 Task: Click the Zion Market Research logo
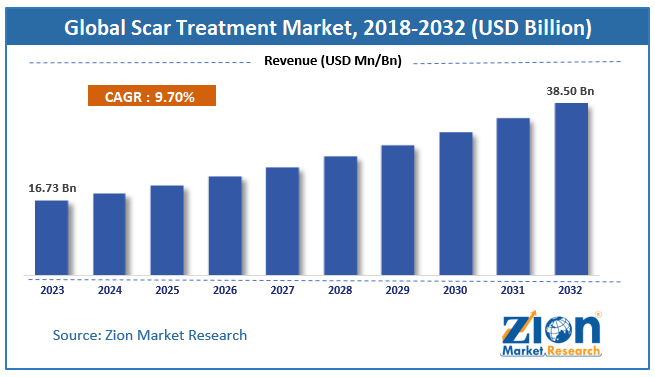click(x=551, y=334)
